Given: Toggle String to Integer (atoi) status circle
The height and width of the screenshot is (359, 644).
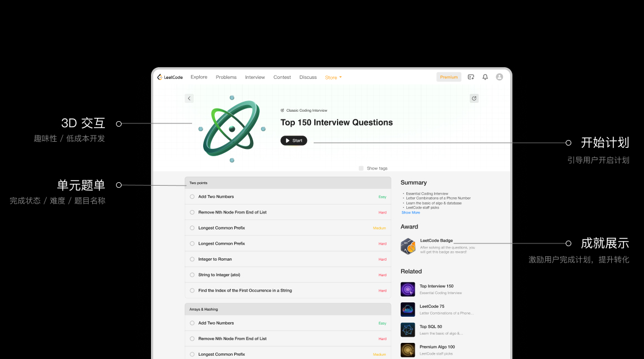Looking at the screenshot, I should point(192,275).
